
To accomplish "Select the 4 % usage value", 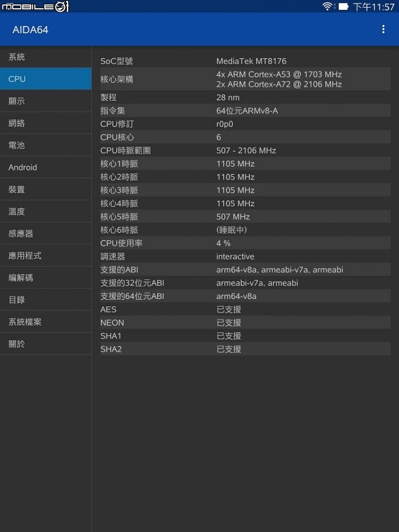I will (x=223, y=243).
